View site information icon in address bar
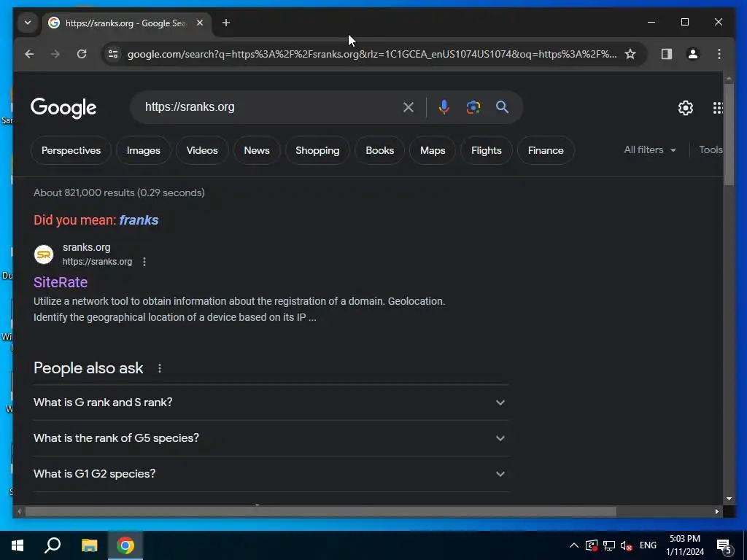Viewport: 747px width, 560px height. click(x=113, y=54)
